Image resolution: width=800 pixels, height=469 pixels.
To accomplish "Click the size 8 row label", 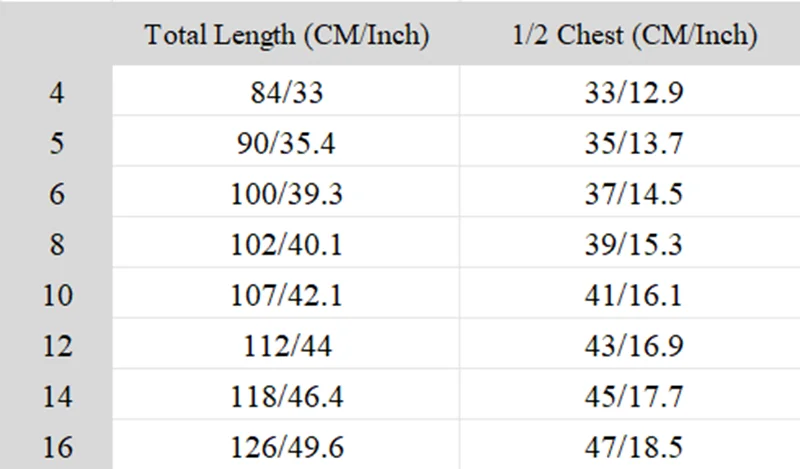I will pyautogui.click(x=56, y=244).
